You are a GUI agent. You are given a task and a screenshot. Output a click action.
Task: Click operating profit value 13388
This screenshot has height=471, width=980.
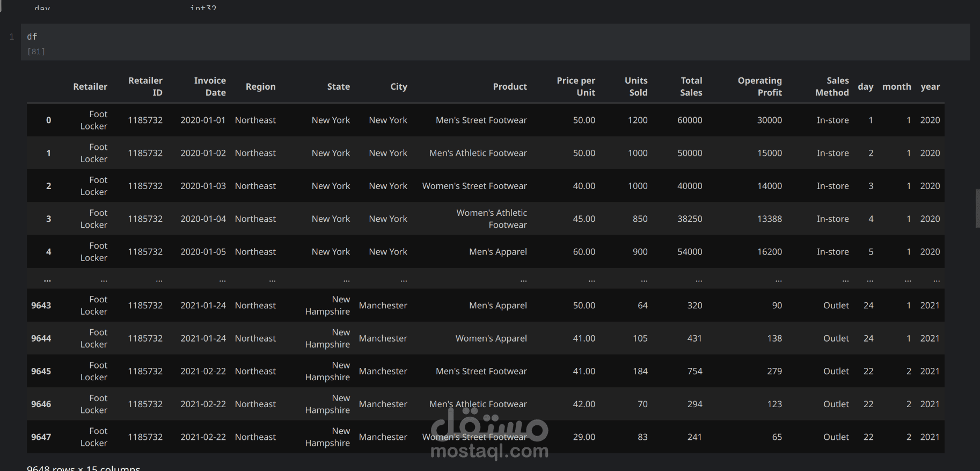tap(770, 219)
